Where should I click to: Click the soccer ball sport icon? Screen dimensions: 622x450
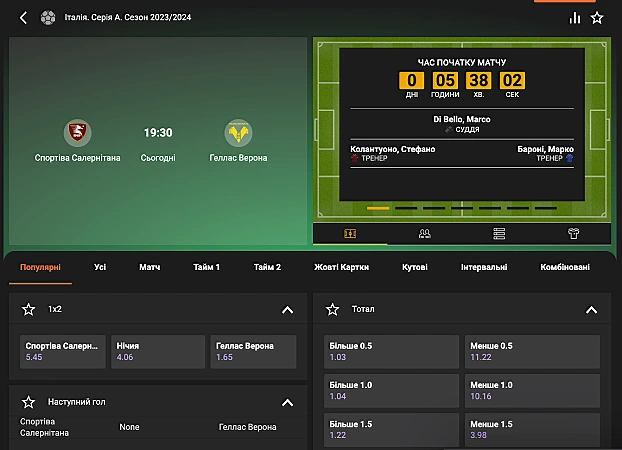(48, 17)
